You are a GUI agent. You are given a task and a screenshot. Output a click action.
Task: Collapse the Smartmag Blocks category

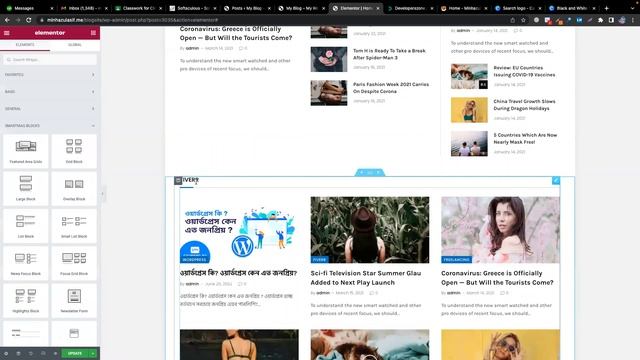click(x=50, y=126)
